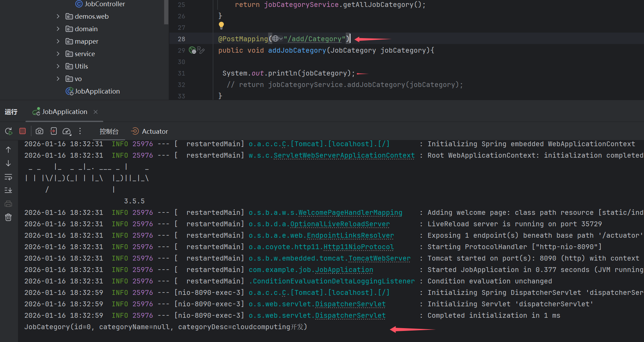644x342 pixels.
Task: Click the JobController class icon
Action: tap(79, 4)
